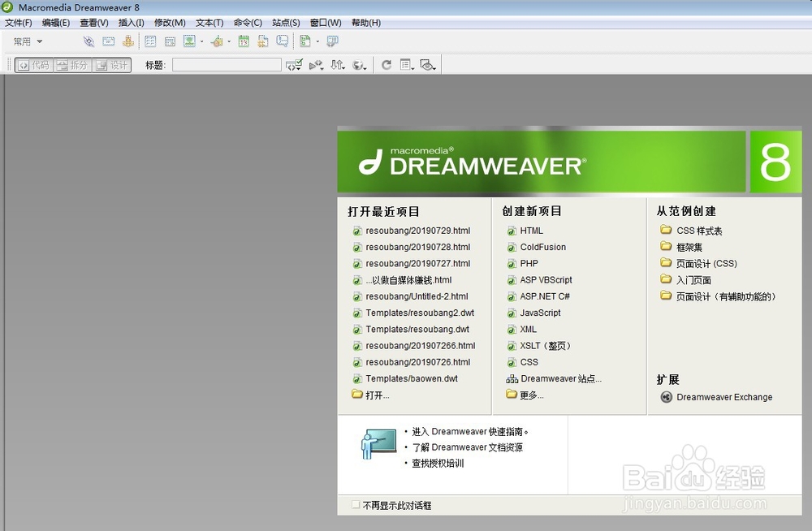The image size is (812, 531).
Task: Open the file management arrows dropdown
Action: click(x=338, y=65)
